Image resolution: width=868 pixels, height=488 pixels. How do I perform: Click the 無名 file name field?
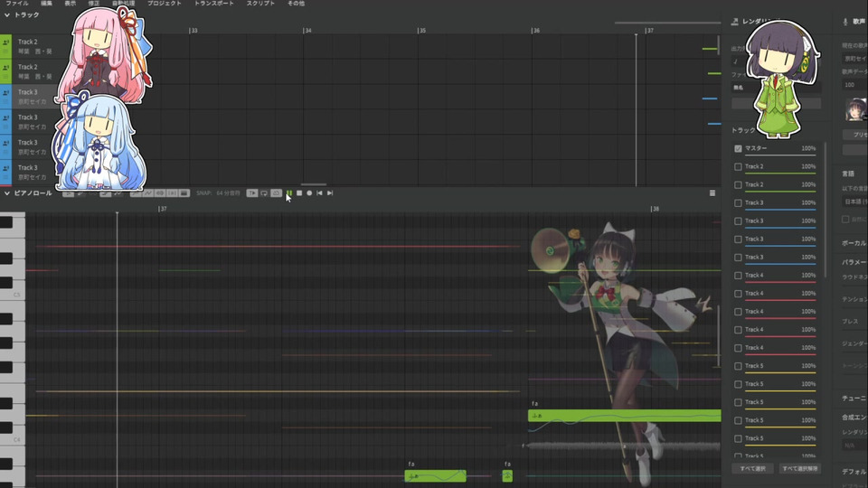[776, 88]
